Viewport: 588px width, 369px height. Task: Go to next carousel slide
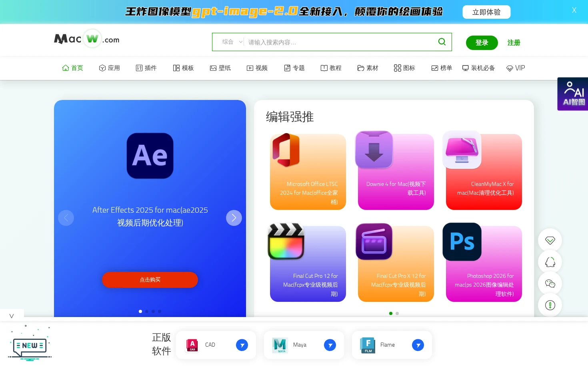(234, 218)
